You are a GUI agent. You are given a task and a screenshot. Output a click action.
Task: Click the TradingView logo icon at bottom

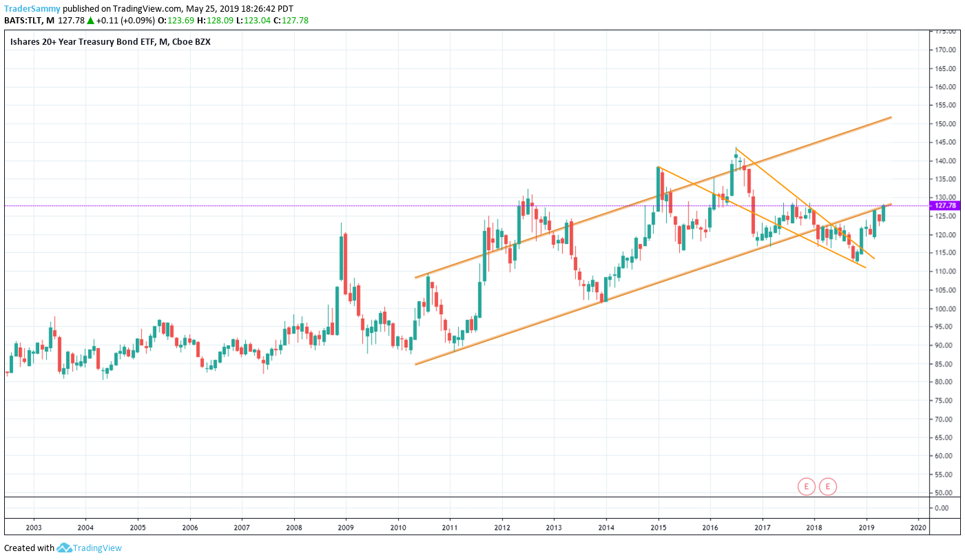click(65, 548)
